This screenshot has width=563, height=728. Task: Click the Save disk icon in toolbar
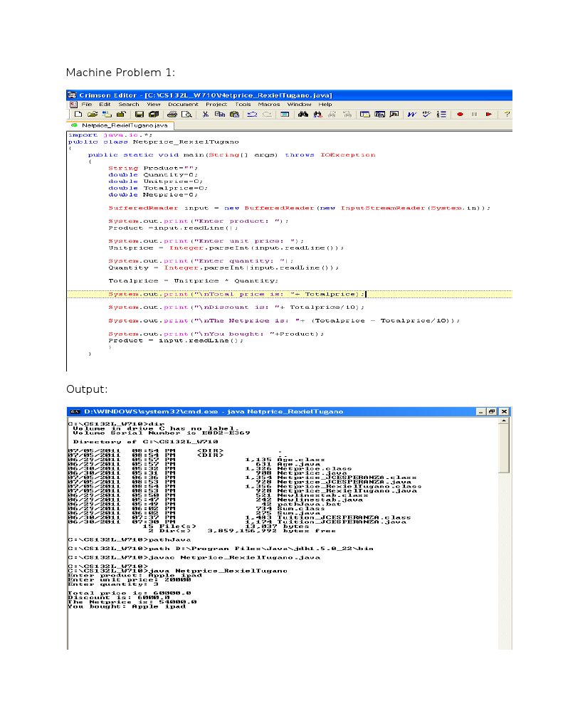pos(139,114)
